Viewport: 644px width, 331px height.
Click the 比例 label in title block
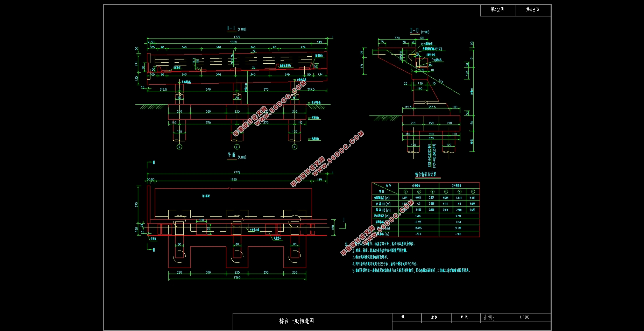point(489,318)
